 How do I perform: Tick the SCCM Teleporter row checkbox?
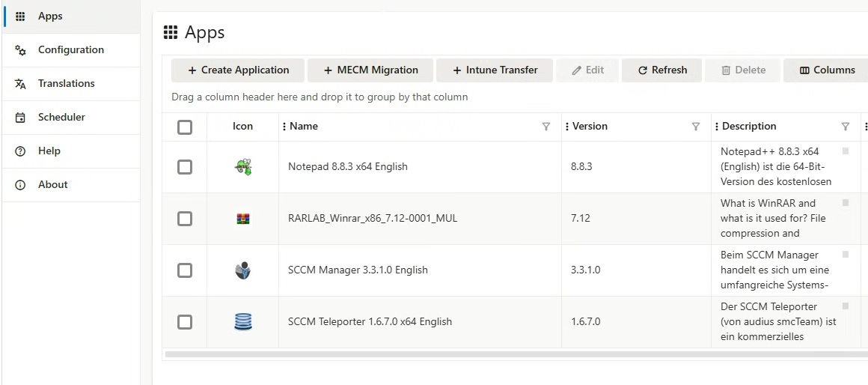pyautogui.click(x=185, y=322)
